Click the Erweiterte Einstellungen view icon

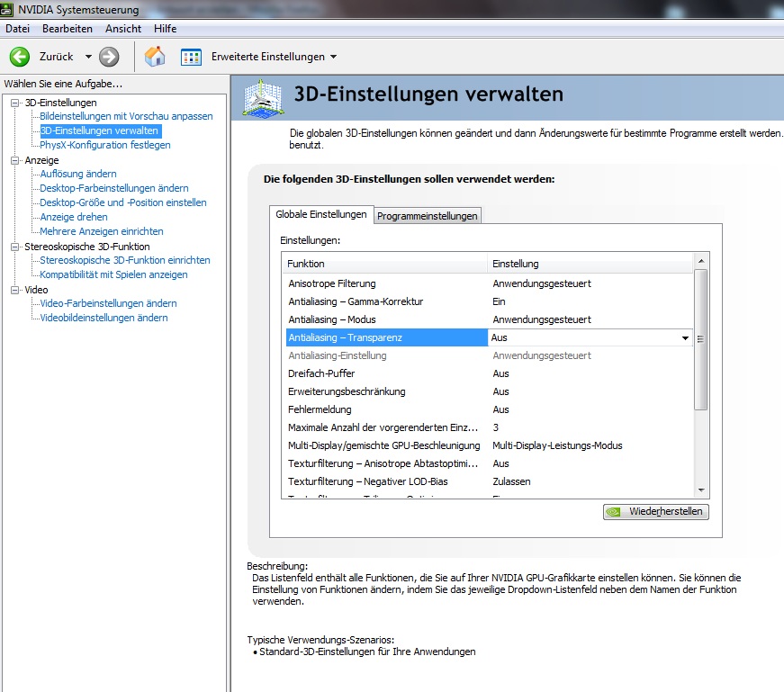tap(191, 57)
